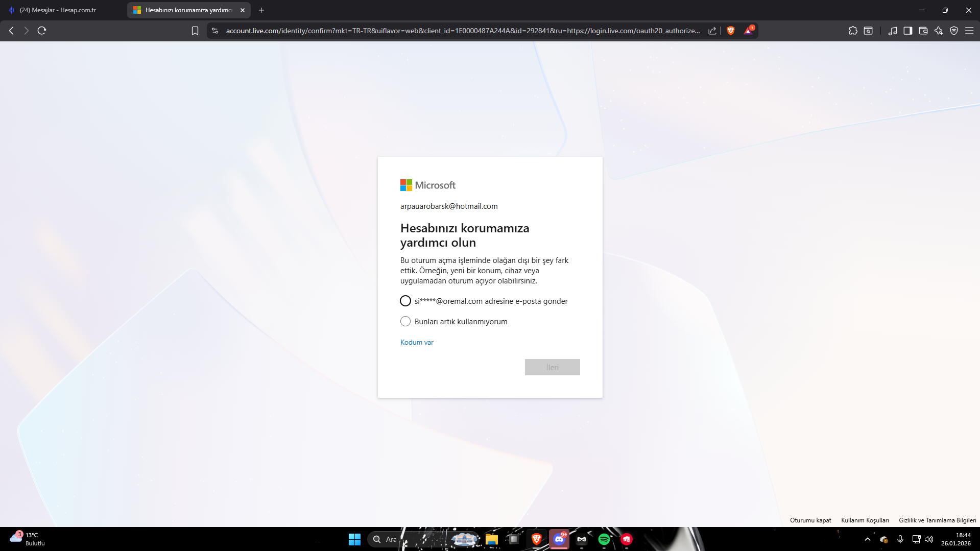980x551 pixels.
Task: Share this page using the share icon
Action: pos(712,31)
